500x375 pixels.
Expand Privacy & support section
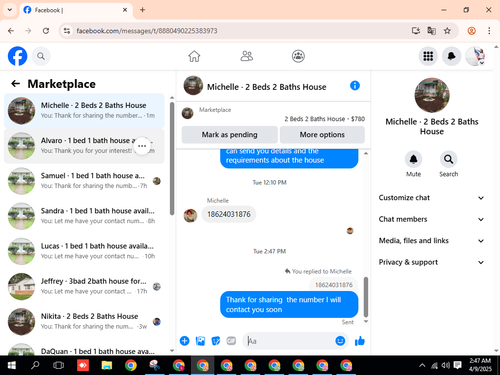coord(431,262)
